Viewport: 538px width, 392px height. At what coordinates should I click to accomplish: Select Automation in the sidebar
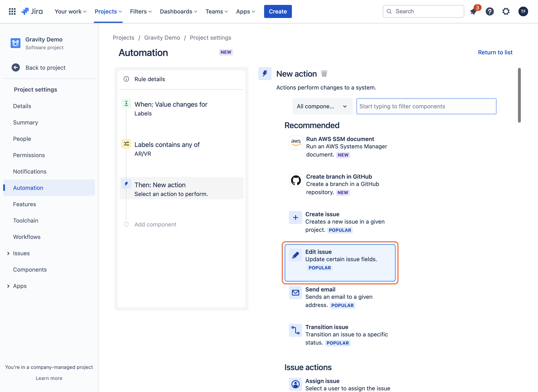(x=49, y=188)
